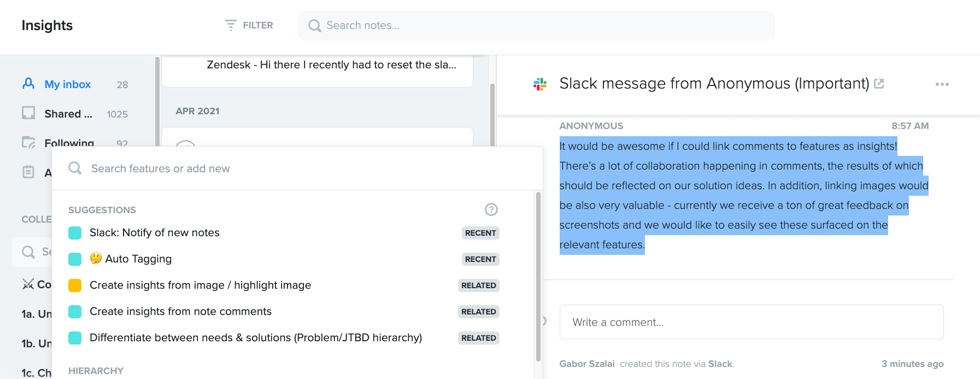This screenshot has width=980, height=379.
Task: Open the Zendesk note from the notes list
Action: [x=332, y=65]
